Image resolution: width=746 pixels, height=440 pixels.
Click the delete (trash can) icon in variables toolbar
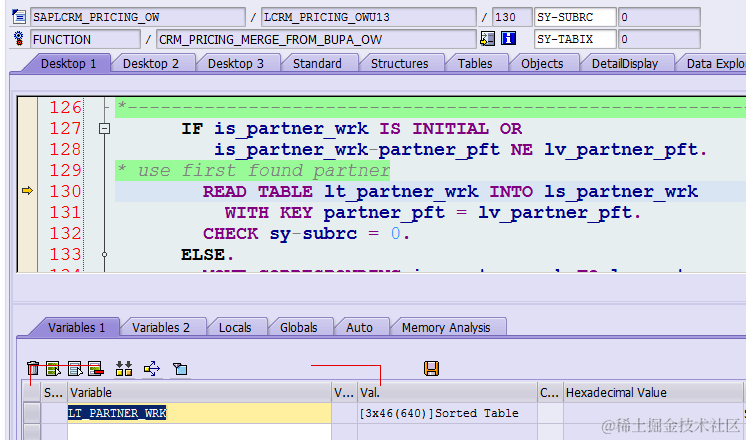coord(33,369)
